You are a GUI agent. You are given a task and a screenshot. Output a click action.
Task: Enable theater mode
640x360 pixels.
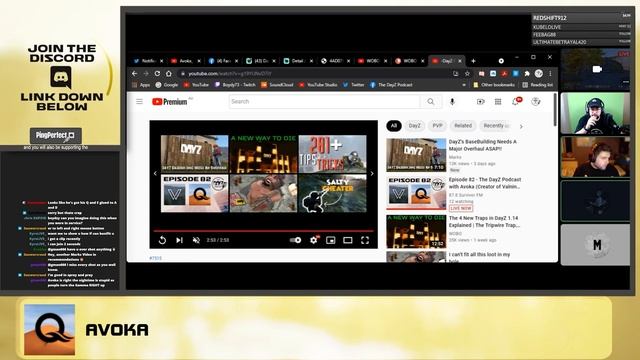pos(348,240)
